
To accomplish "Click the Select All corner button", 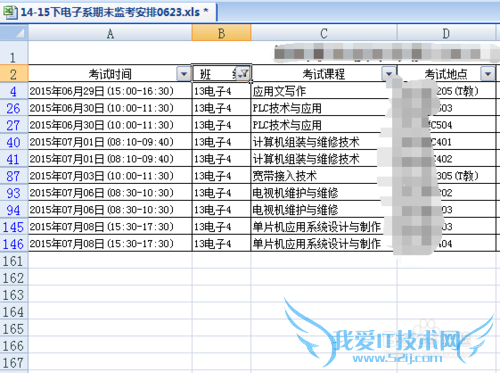I will 14,33.
